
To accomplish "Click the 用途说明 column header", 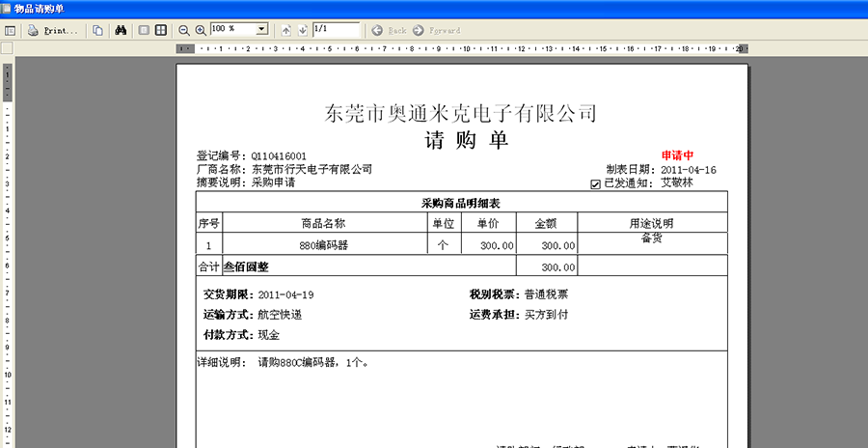I will 652,224.
